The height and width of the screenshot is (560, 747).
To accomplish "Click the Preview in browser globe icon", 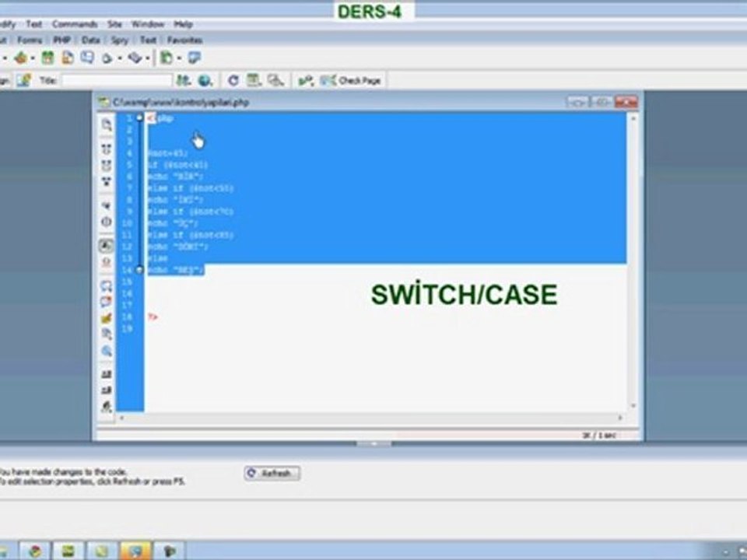I will point(205,80).
